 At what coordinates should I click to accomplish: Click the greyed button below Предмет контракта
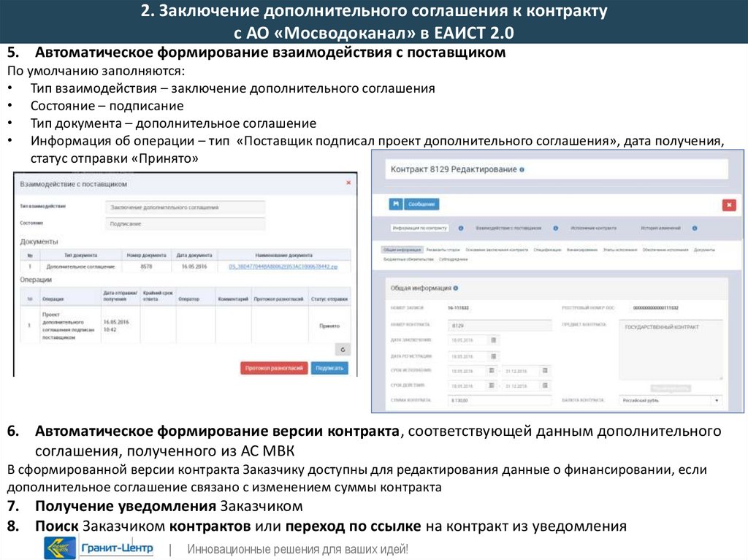coord(671,388)
